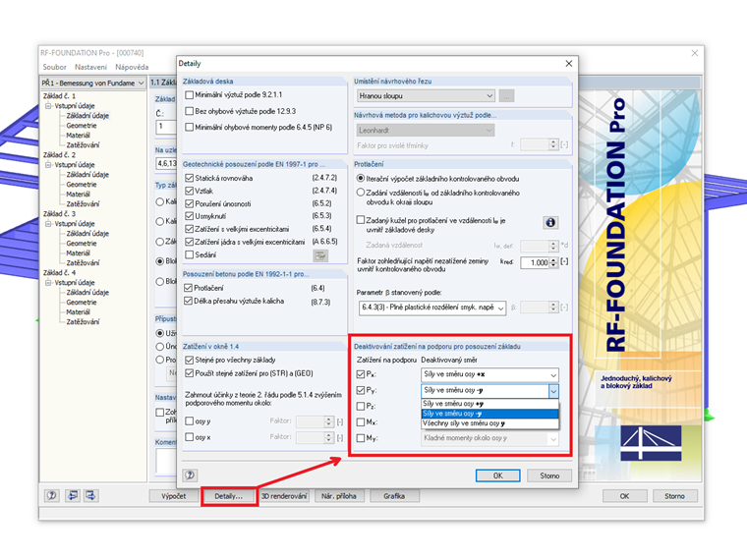The image size is (747, 560).
Task: Uncheck Protlačení concrete design checkbox
Action: click(x=188, y=288)
